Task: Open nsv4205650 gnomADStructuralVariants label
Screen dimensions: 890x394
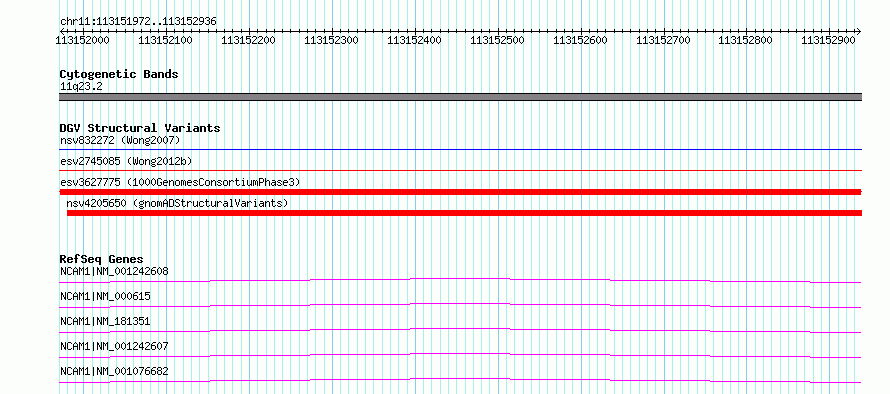Action: click(x=178, y=203)
